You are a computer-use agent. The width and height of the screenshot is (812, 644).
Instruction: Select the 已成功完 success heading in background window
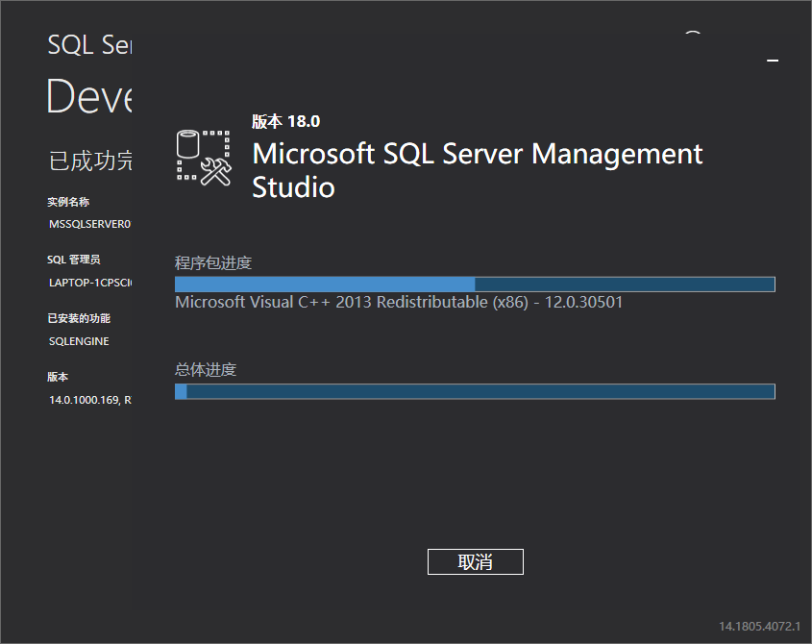[90, 161]
